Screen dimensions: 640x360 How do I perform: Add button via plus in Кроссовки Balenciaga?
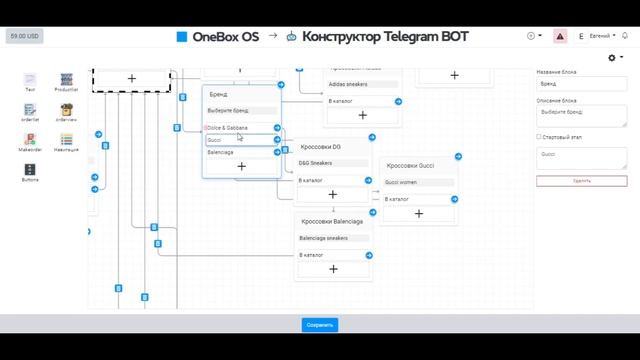pyautogui.click(x=333, y=269)
